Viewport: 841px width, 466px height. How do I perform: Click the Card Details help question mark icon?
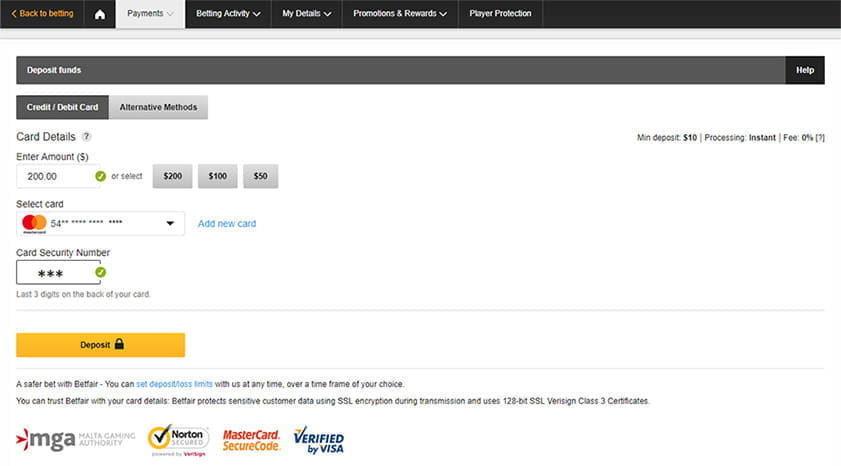click(x=86, y=137)
